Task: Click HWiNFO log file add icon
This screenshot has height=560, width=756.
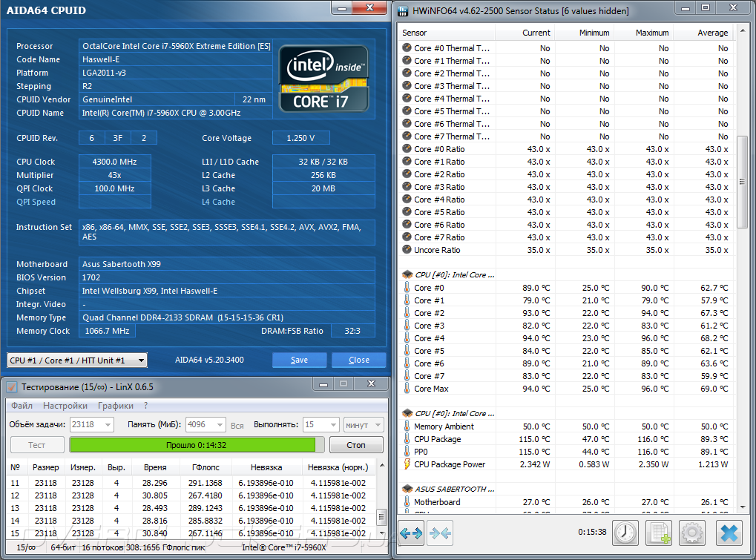Action: click(x=659, y=533)
